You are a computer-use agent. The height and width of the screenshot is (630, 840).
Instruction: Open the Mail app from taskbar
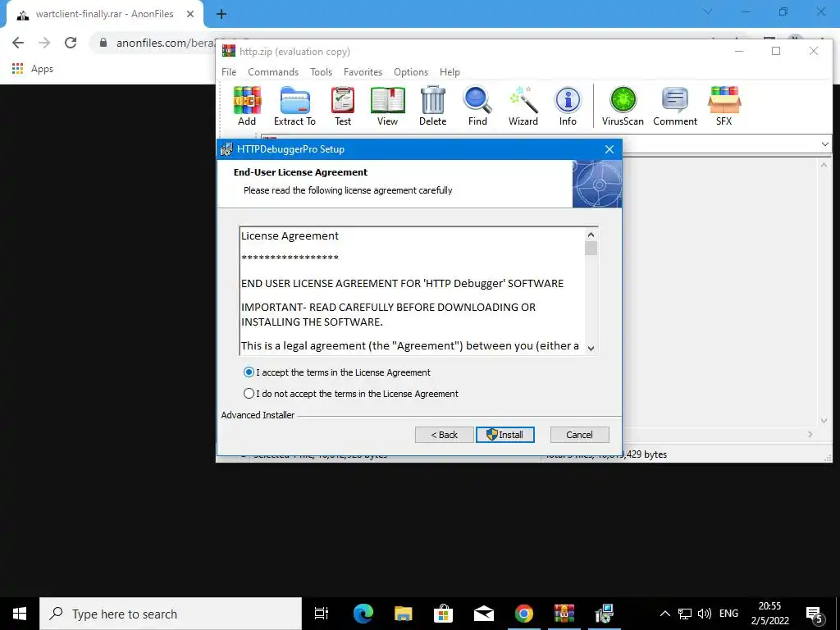pyautogui.click(x=484, y=614)
